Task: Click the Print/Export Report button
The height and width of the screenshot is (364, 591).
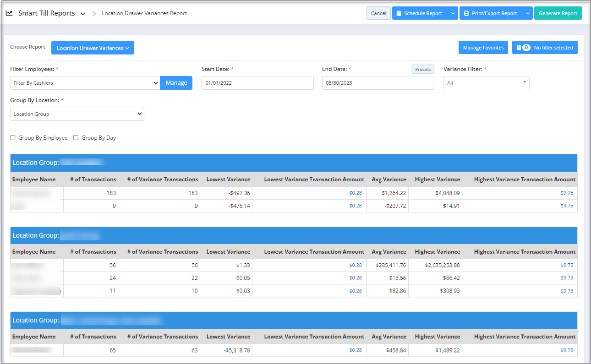Action: tap(490, 13)
